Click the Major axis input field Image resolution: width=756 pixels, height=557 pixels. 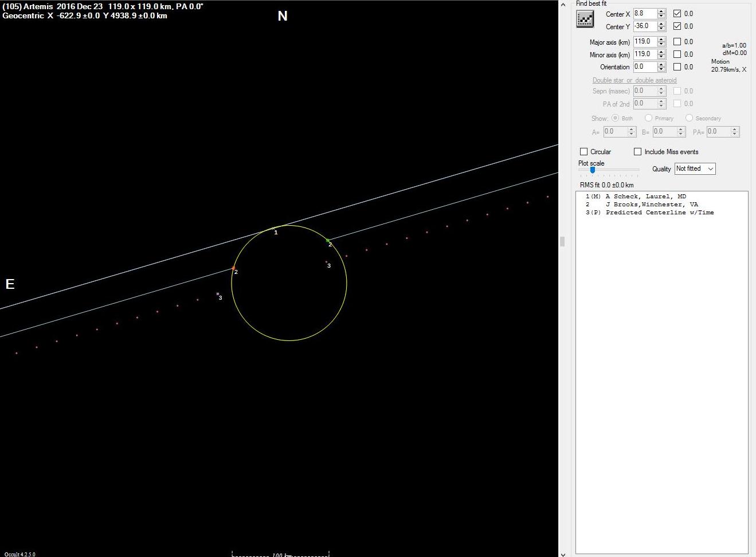(x=644, y=41)
